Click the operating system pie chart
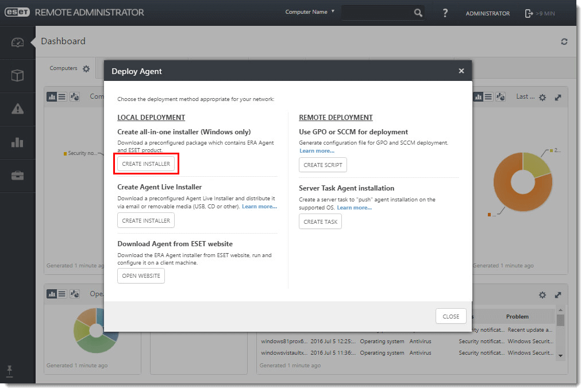This screenshot has height=392, width=585. tap(97, 330)
